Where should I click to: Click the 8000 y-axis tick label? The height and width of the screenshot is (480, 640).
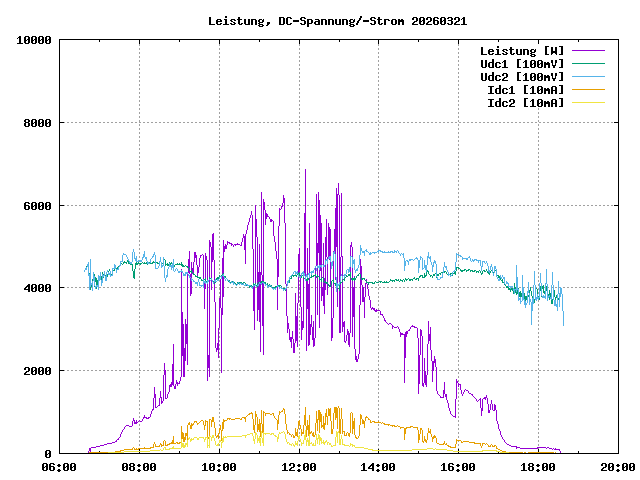(37, 123)
